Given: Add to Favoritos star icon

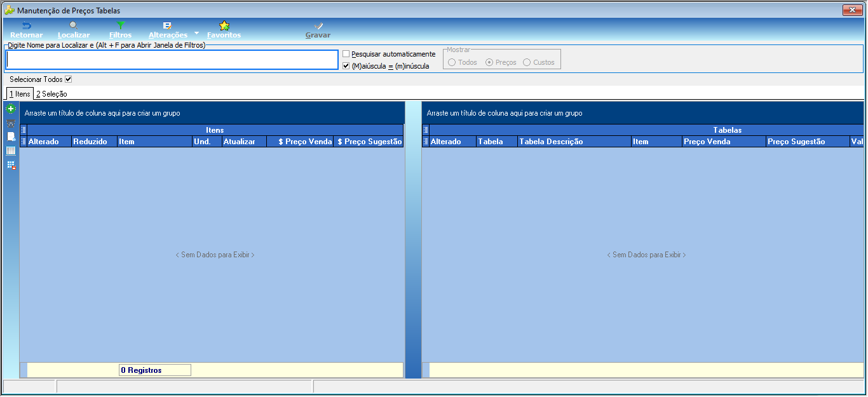Looking at the screenshot, I should click(x=224, y=25).
